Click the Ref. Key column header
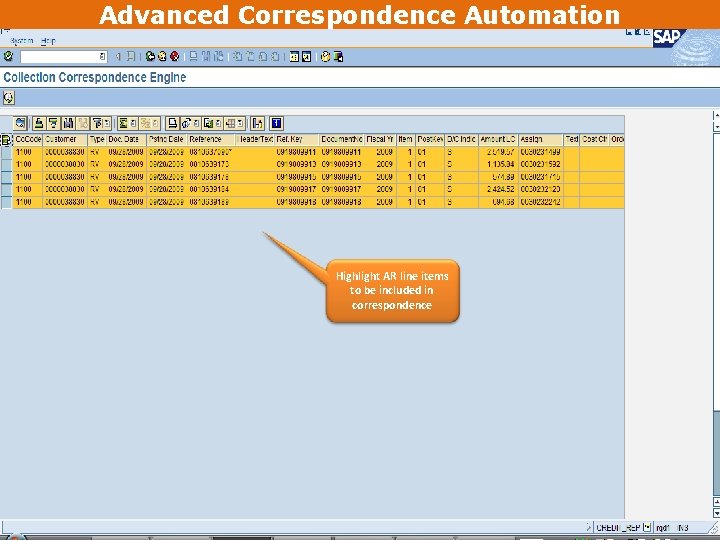 [297, 139]
